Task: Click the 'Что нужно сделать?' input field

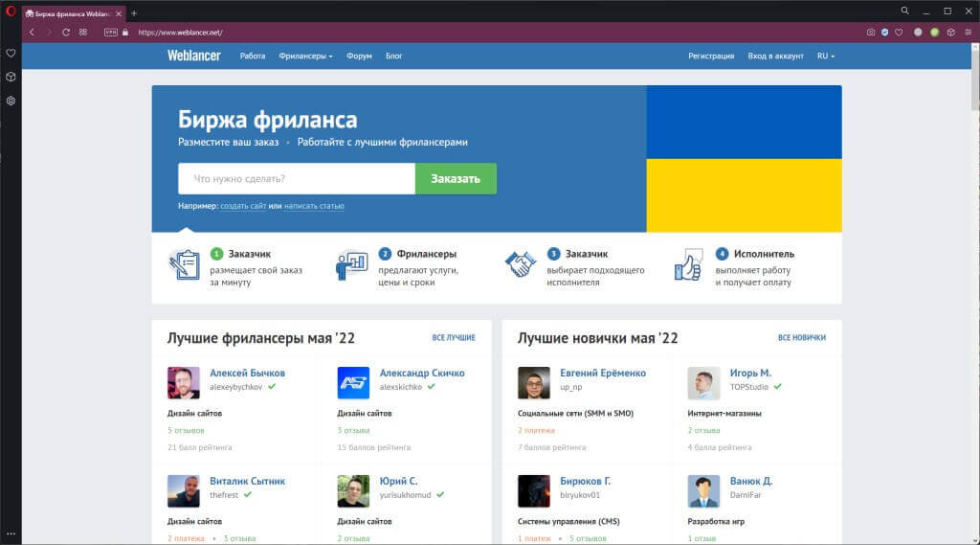Action: [297, 178]
